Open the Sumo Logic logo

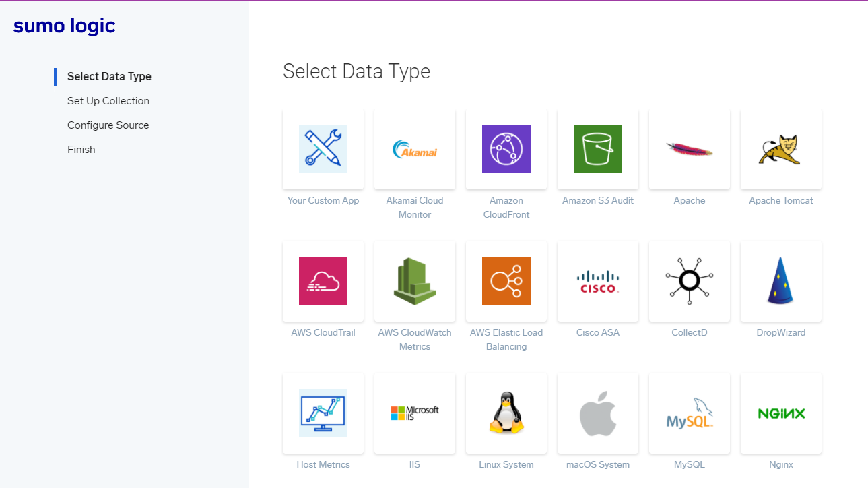point(65,26)
